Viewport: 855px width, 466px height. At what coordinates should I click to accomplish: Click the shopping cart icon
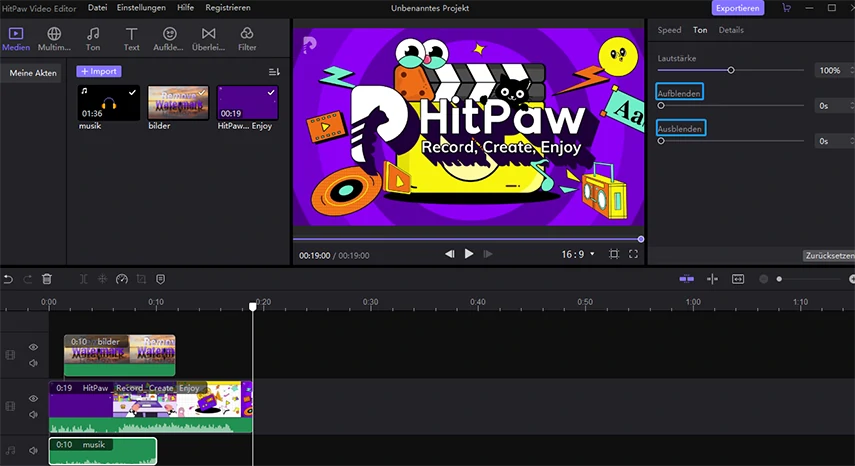(x=786, y=8)
